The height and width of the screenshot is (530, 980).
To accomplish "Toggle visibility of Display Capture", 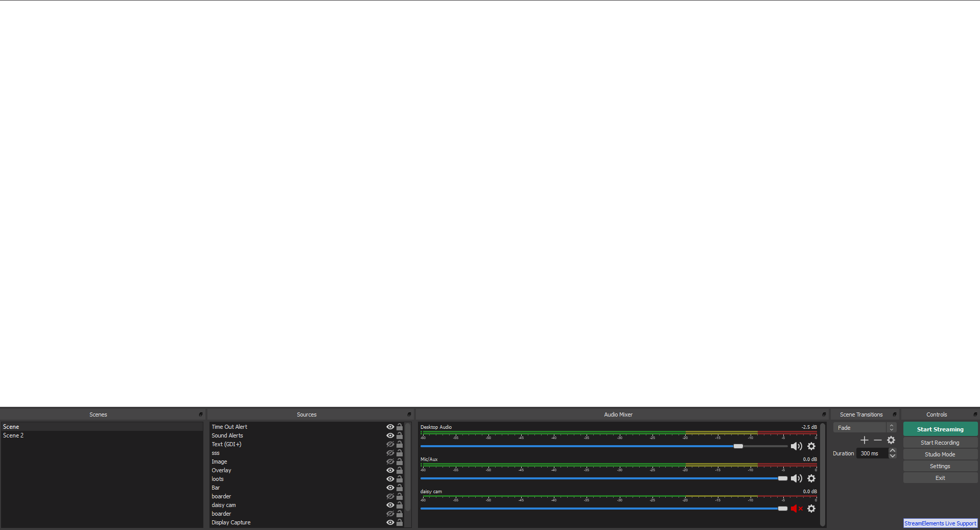I will click(x=390, y=522).
